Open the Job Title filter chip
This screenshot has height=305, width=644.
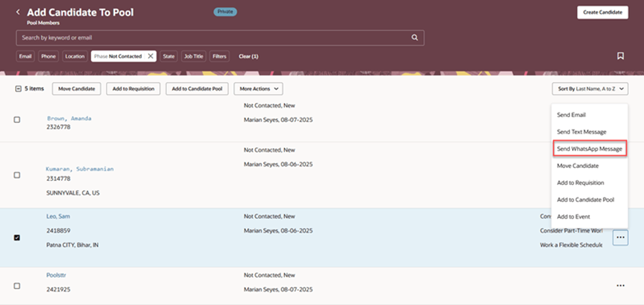pos(193,56)
